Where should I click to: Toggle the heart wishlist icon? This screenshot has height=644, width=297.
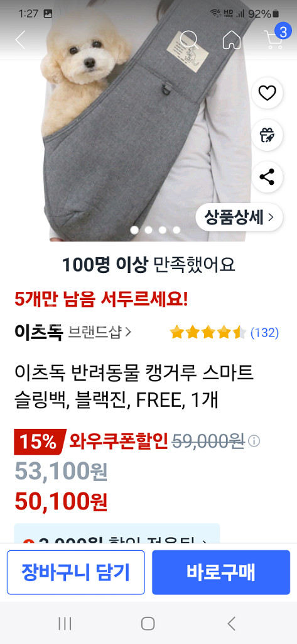(x=267, y=93)
